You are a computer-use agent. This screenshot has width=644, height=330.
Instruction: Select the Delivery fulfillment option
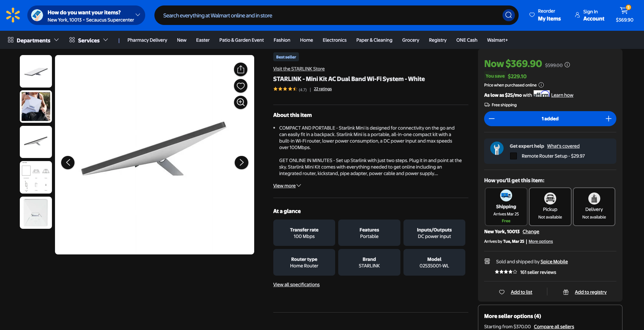tap(594, 207)
